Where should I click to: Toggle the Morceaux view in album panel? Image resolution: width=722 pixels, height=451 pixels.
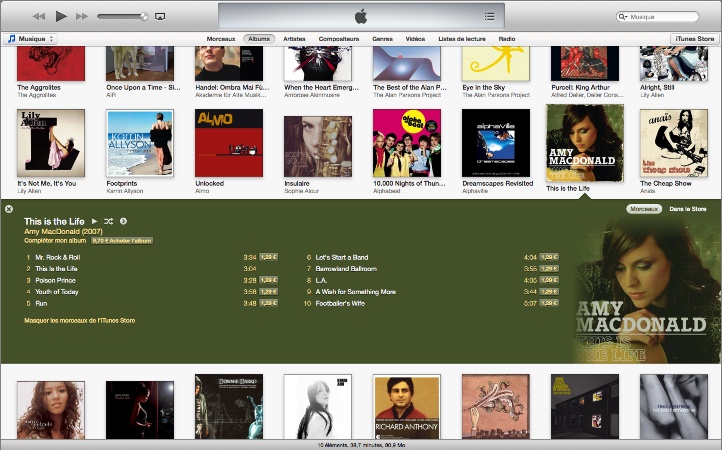[x=644, y=209]
